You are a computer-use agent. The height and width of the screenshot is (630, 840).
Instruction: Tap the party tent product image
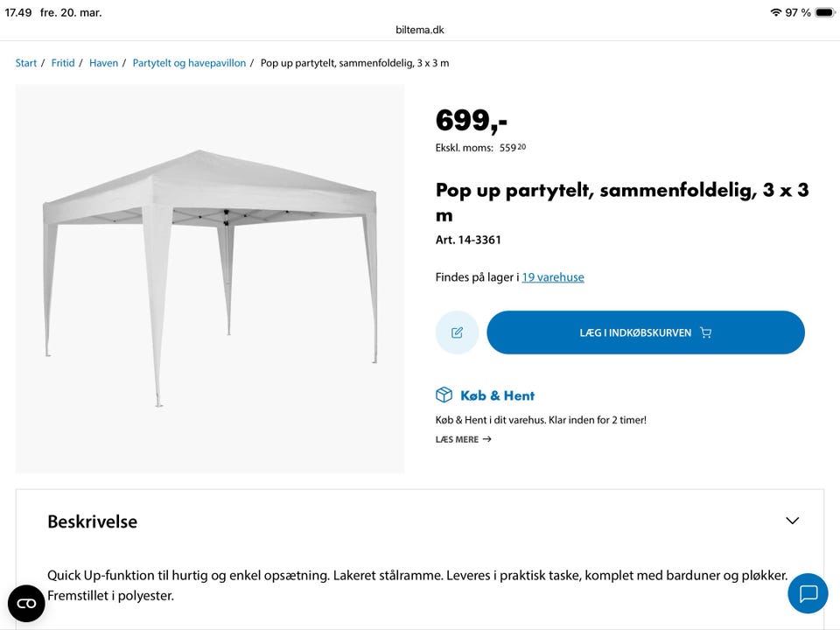point(210,278)
